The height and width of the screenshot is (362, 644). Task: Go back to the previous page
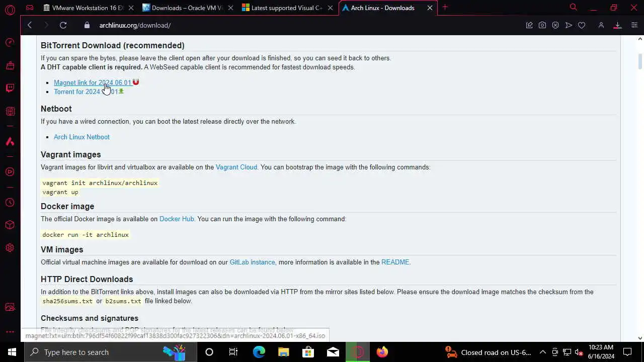point(30,25)
